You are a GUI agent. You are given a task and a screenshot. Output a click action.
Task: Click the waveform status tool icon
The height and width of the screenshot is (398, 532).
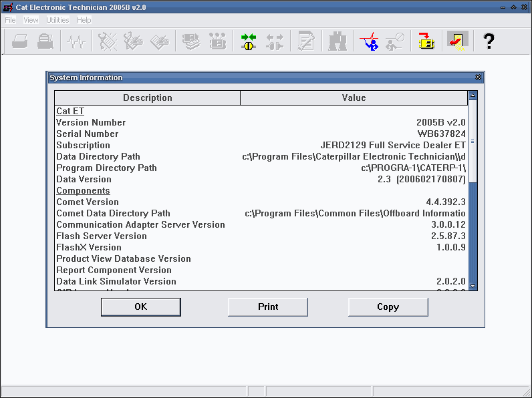(77, 41)
